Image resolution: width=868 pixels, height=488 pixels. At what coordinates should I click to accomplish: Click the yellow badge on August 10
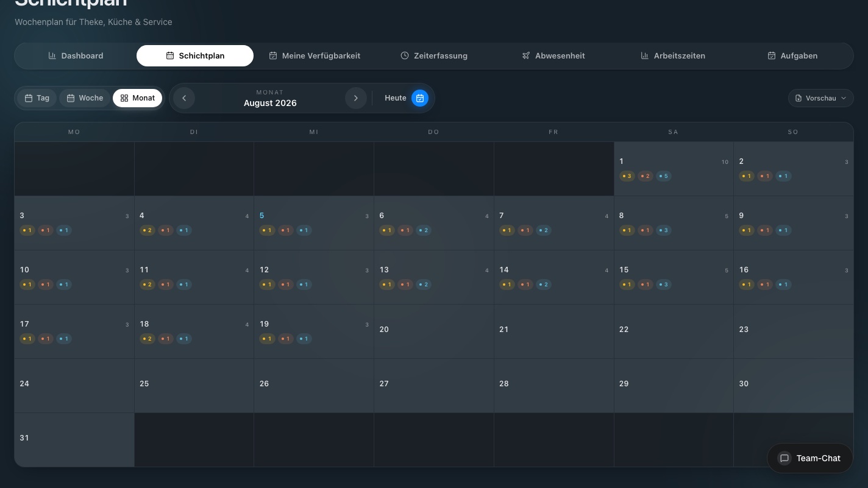27,285
